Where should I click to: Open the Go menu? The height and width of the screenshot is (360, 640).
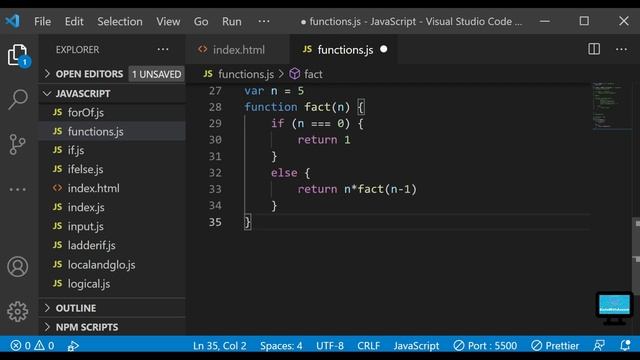pos(201,21)
